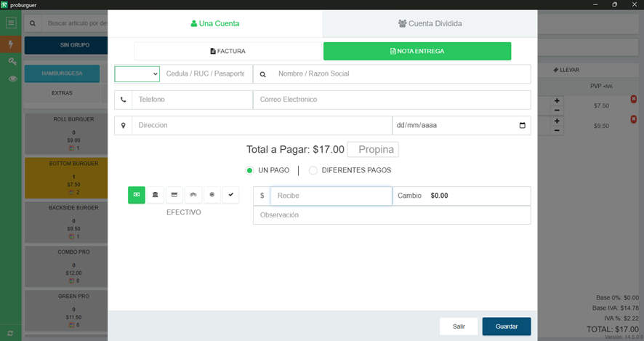Screen dimensions: 644x341
Task: Focus the Recibe amount field
Action: (x=331, y=196)
